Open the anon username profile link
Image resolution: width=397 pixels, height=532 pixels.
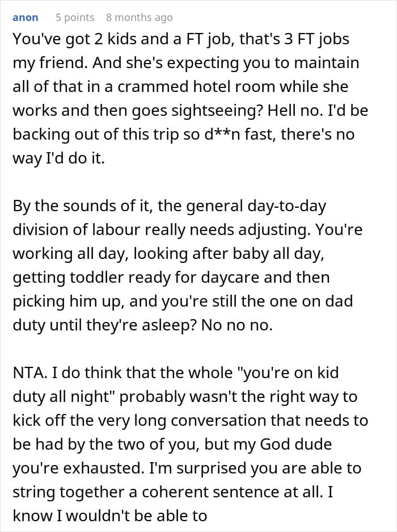click(x=25, y=17)
